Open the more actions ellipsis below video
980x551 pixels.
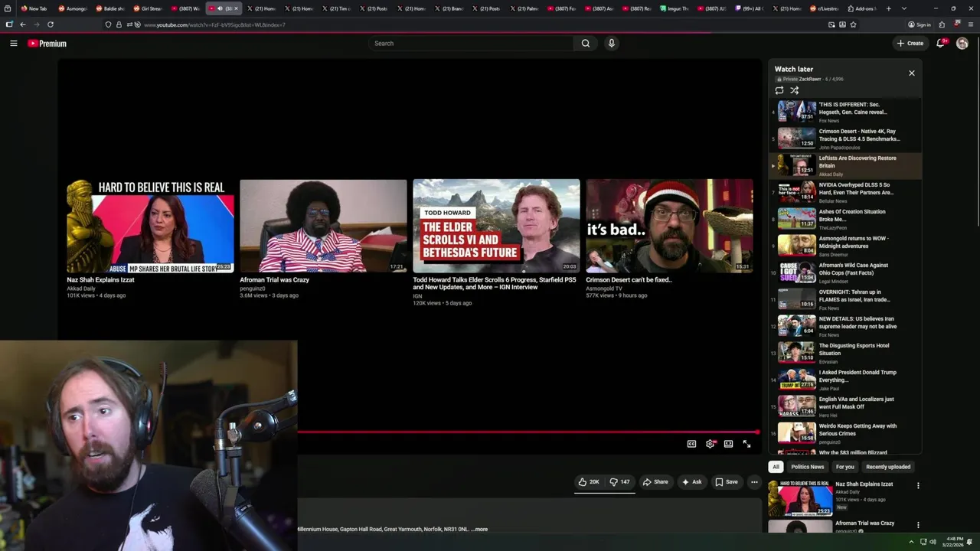pyautogui.click(x=754, y=482)
